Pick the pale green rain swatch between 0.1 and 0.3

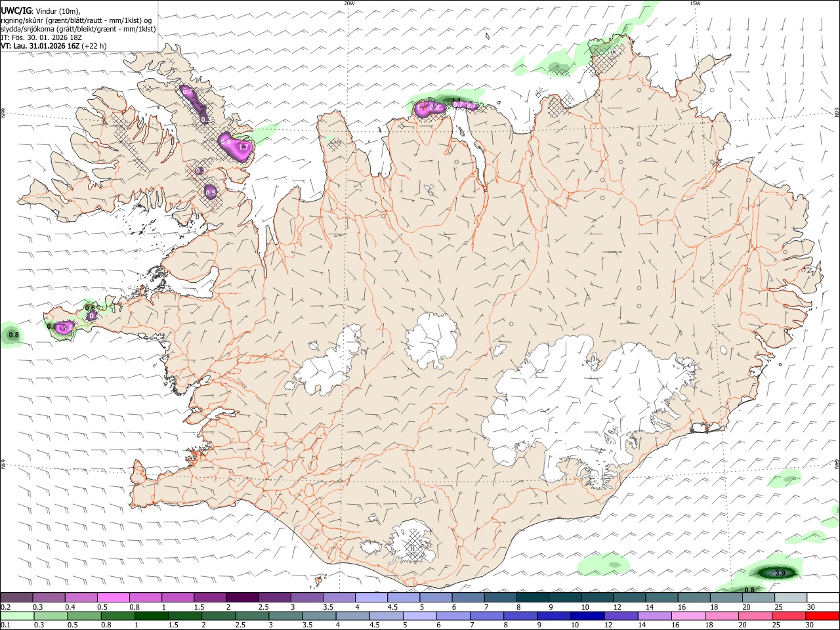tap(18, 616)
